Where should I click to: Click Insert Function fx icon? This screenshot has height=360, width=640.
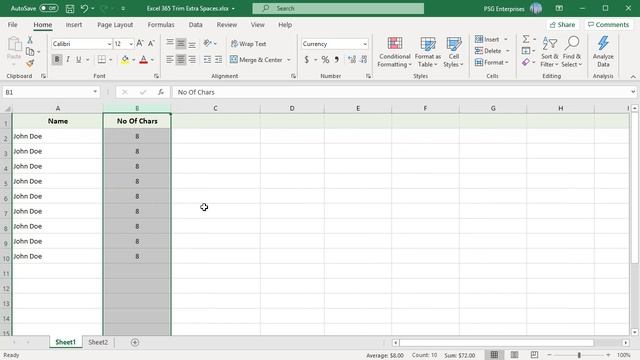tap(161, 92)
